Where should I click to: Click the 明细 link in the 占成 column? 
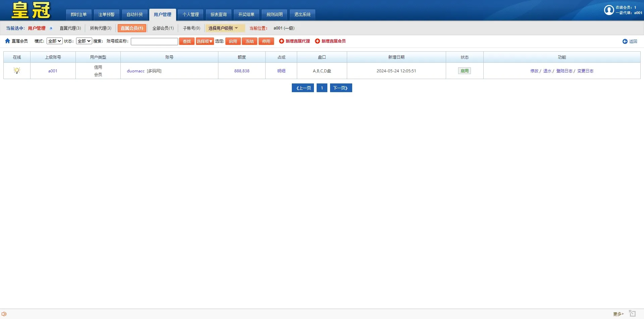281,71
